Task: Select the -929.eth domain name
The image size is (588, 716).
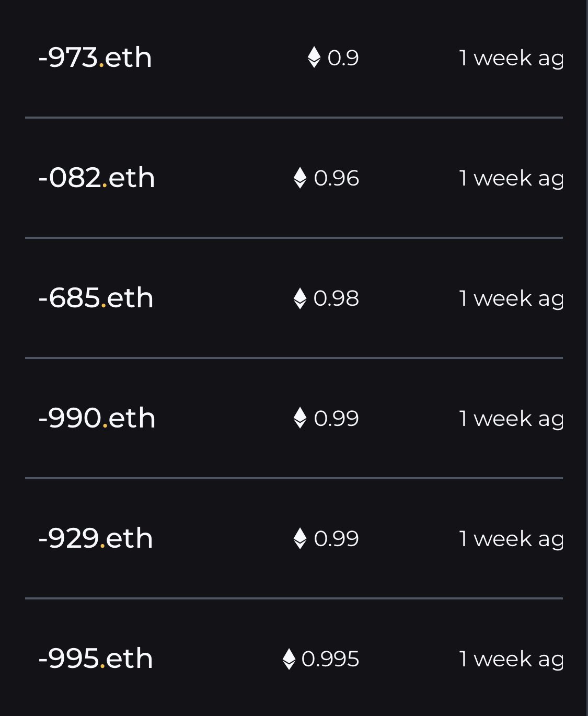Action: point(96,538)
